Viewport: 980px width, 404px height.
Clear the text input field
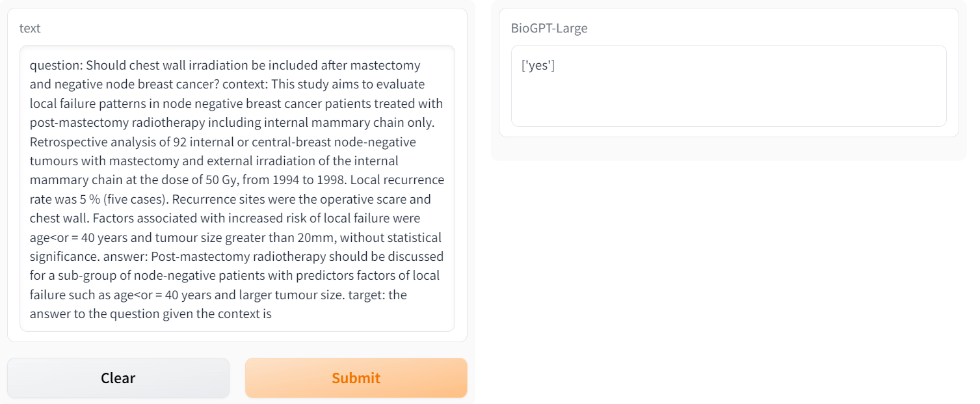pyautogui.click(x=118, y=377)
